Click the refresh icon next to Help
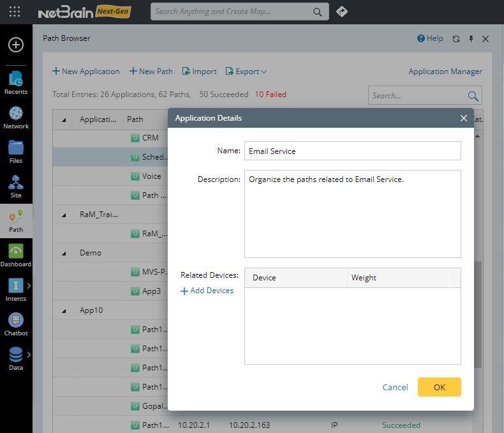Screen dimensions: 504x433 pyautogui.click(x=456, y=39)
